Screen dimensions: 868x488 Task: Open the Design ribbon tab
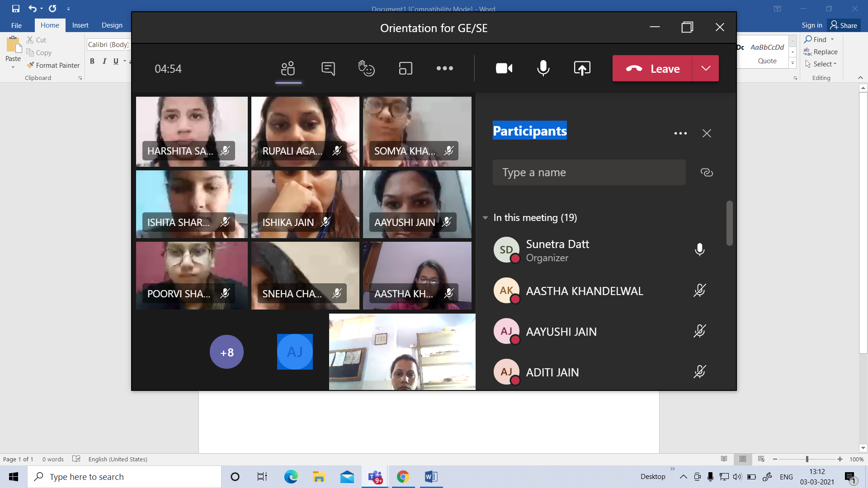[x=112, y=25]
